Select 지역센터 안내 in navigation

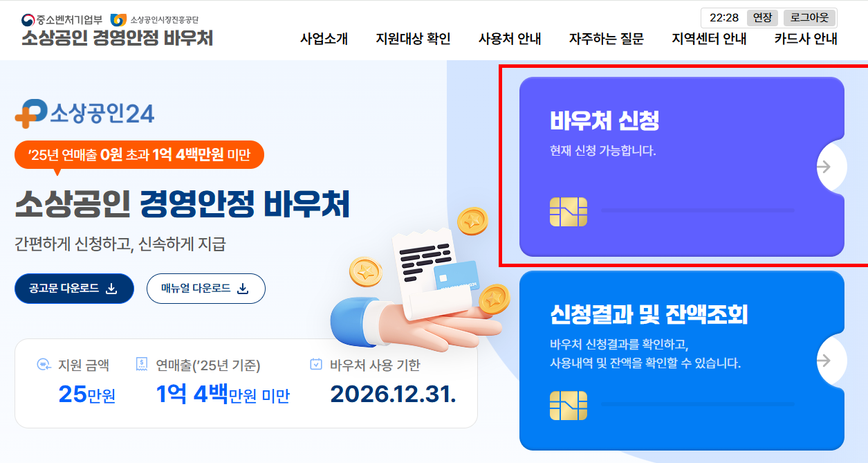pyautogui.click(x=709, y=39)
